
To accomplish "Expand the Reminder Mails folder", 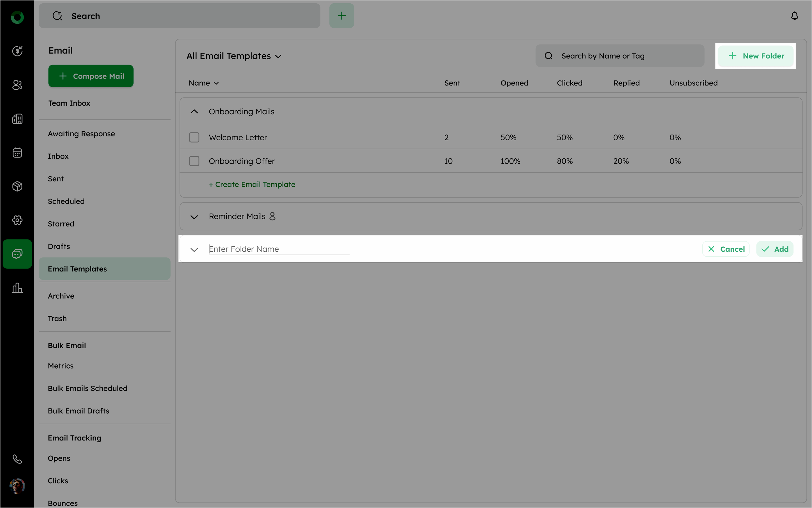I will 194,217.
